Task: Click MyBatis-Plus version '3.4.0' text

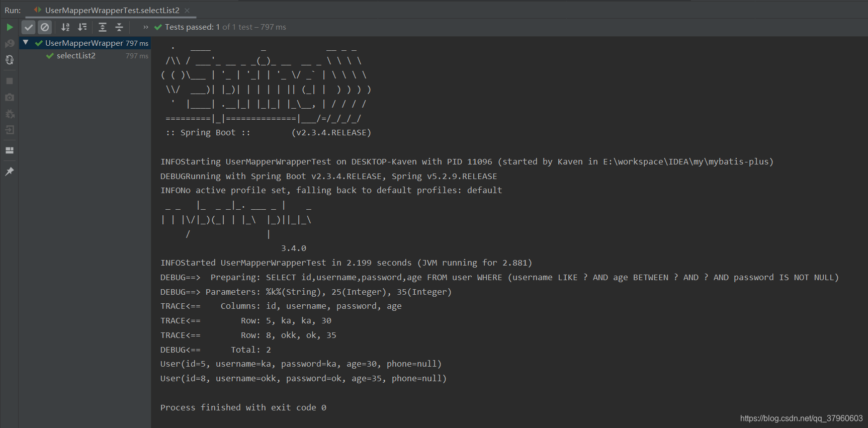Action: coord(294,248)
